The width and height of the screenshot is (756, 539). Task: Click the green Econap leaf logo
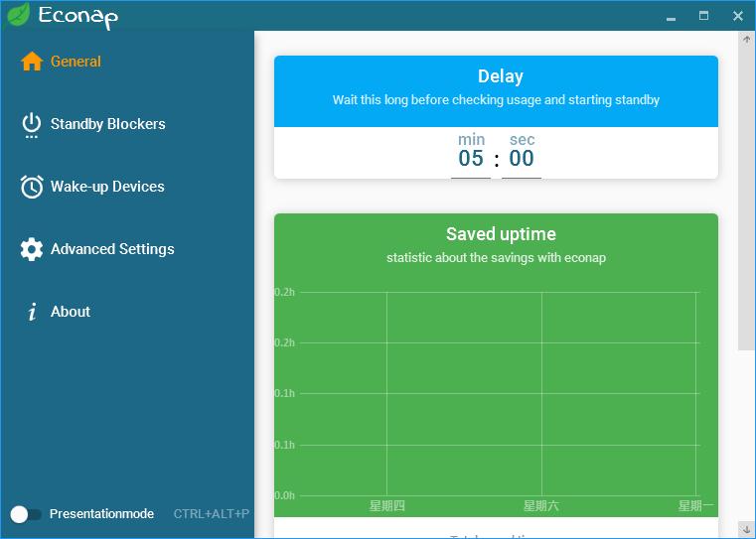pos(18,15)
